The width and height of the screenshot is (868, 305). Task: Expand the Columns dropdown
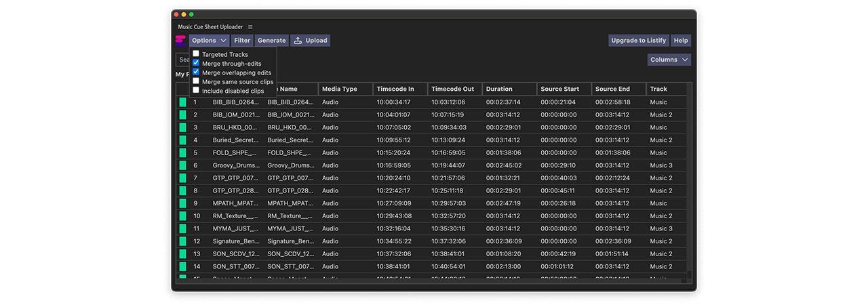669,60
